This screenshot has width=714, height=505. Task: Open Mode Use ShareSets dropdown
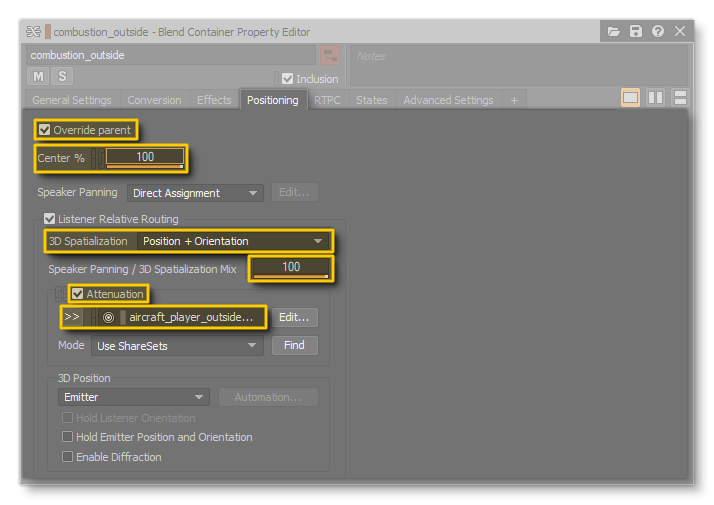(x=177, y=346)
